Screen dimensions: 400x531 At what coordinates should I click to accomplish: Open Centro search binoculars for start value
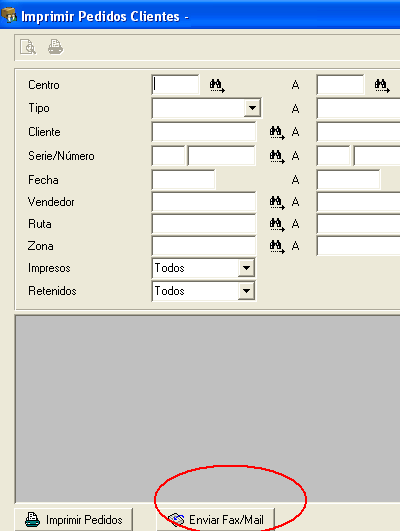pos(217,85)
